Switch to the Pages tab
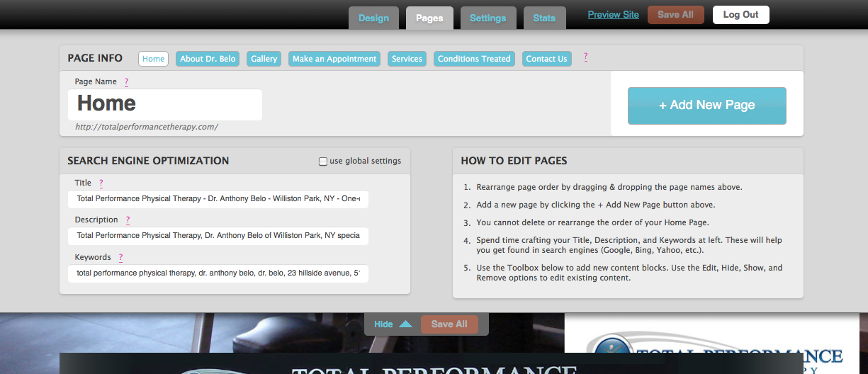Image resolution: width=868 pixels, height=374 pixels. [x=429, y=18]
